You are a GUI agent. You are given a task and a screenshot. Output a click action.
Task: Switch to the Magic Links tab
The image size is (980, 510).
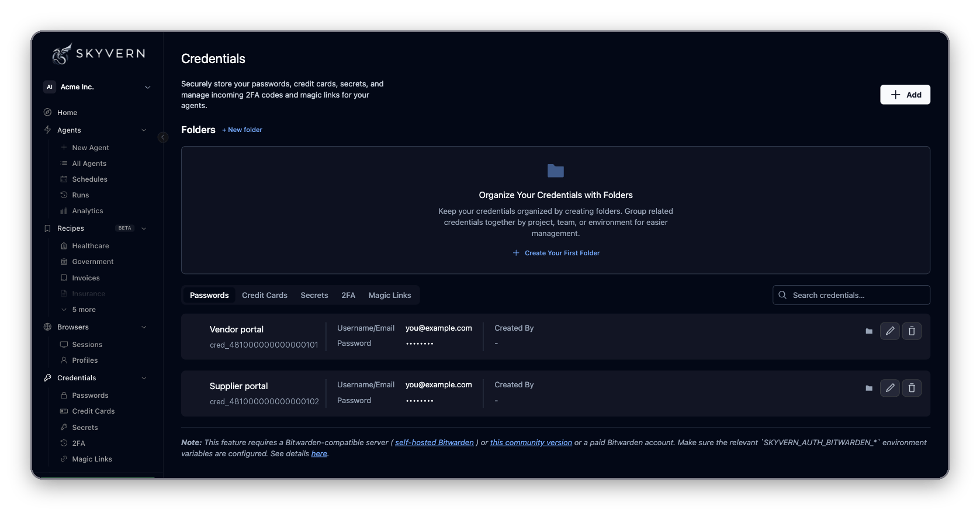point(390,295)
